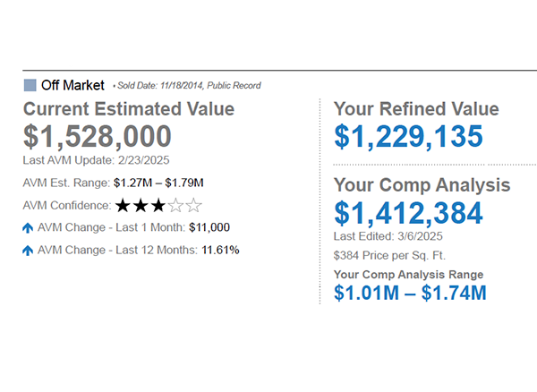
Task: Click the third filled AVM Confidence star
Action: coord(159,206)
